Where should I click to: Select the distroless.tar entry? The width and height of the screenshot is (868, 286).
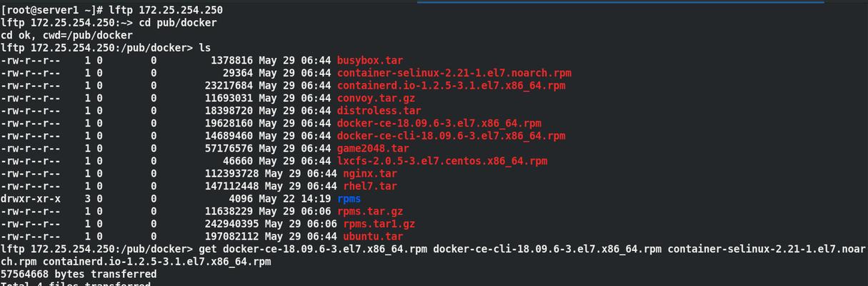pyautogui.click(x=379, y=111)
